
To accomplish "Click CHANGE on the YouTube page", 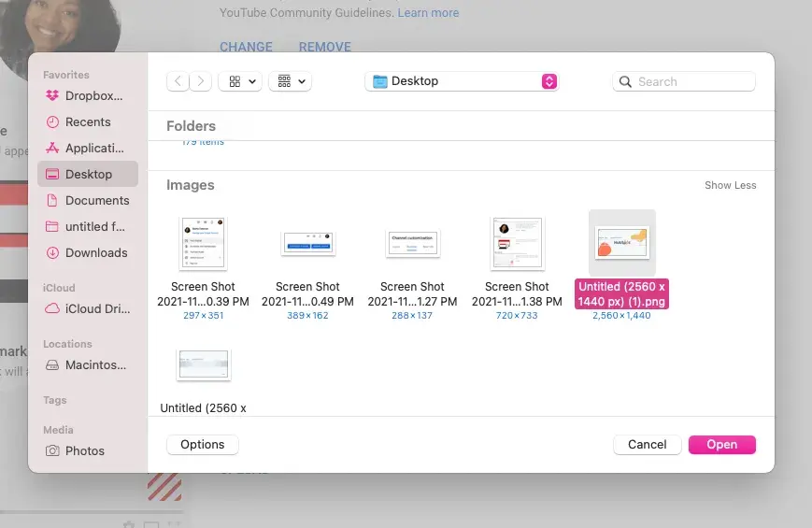I will click(x=246, y=47).
